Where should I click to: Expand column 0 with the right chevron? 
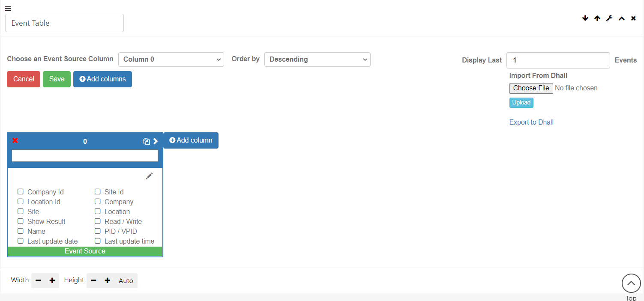156,140
